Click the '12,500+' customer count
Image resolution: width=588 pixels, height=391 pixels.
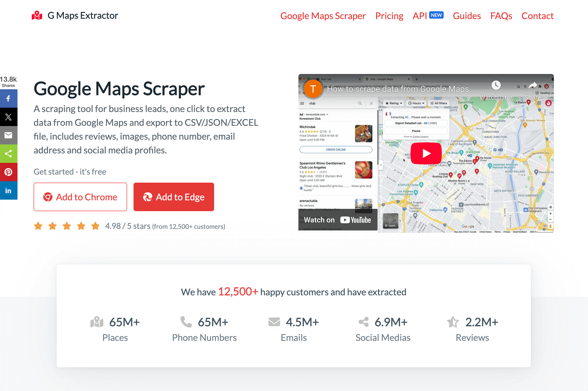(x=238, y=291)
